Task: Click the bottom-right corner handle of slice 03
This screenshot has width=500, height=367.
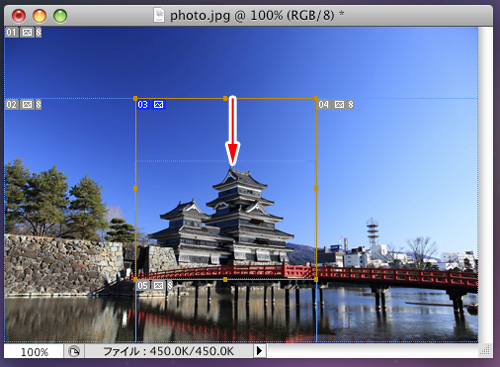Action: click(316, 279)
